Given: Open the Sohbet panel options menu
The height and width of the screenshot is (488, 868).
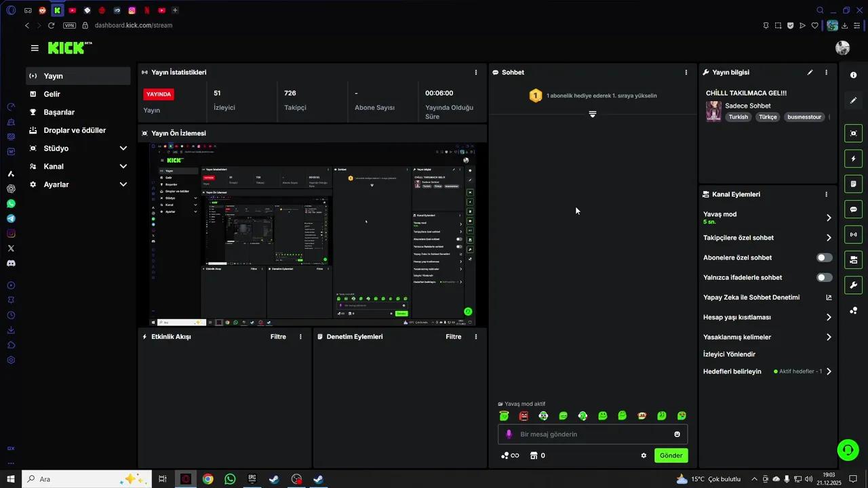Looking at the screenshot, I should click(686, 73).
